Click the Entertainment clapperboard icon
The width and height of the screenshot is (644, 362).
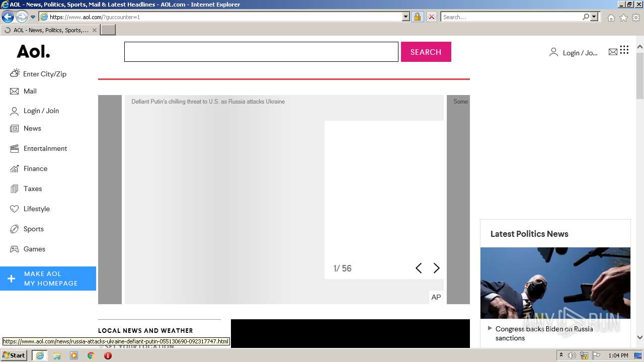tap(14, 148)
